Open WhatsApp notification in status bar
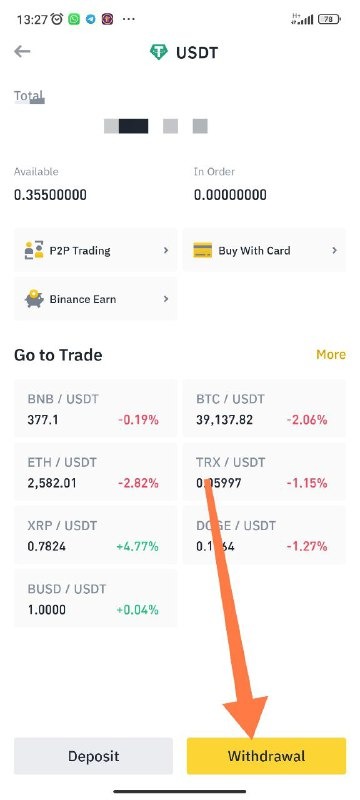360x800 pixels. (74, 19)
